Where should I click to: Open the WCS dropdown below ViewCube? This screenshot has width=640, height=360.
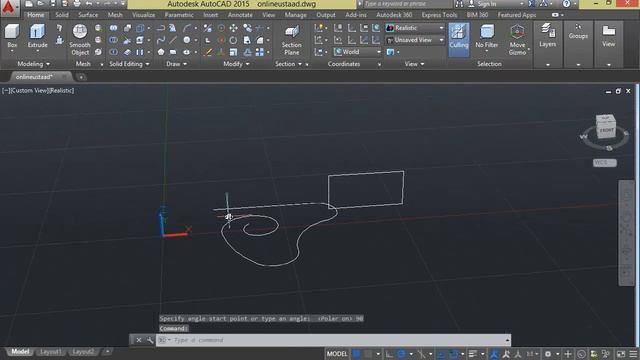[x=604, y=162]
